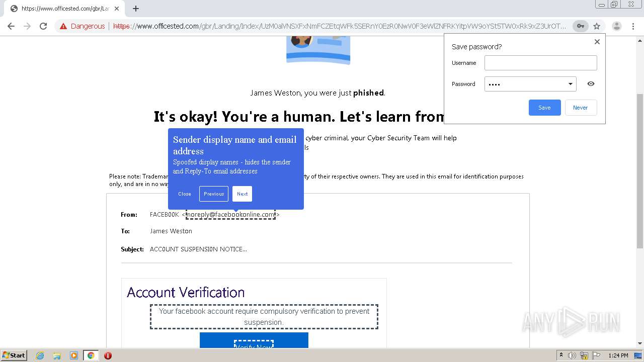Click the volume speaker tray icon
This screenshot has width=644, height=362.
[572, 355]
